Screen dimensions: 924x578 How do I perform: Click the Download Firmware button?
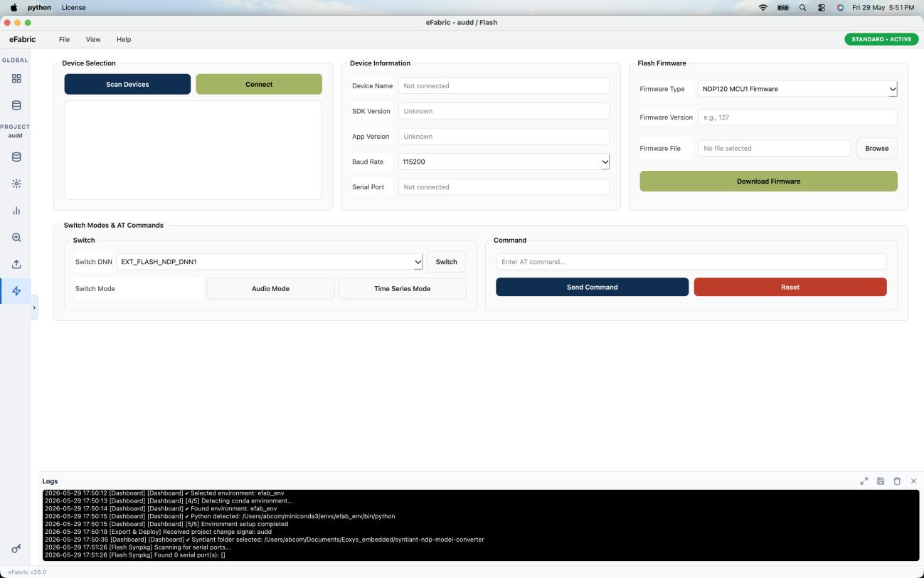[768, 182]
